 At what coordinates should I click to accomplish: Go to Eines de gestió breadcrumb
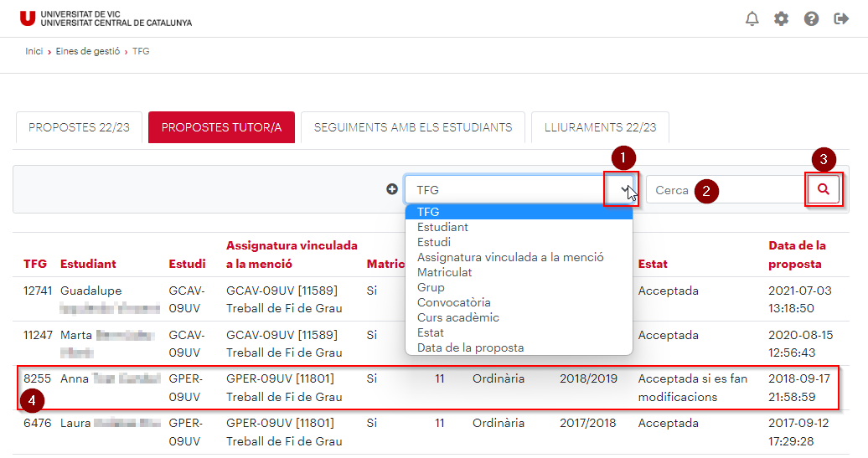click(87, 51)
